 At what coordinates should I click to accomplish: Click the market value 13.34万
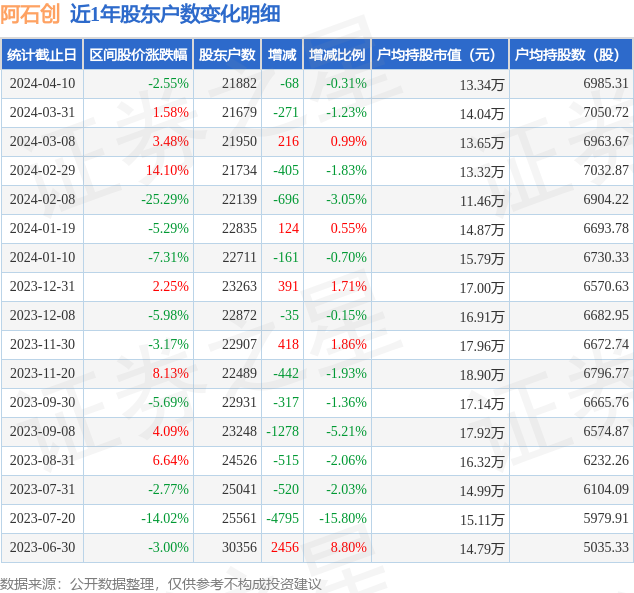[482, 85]
